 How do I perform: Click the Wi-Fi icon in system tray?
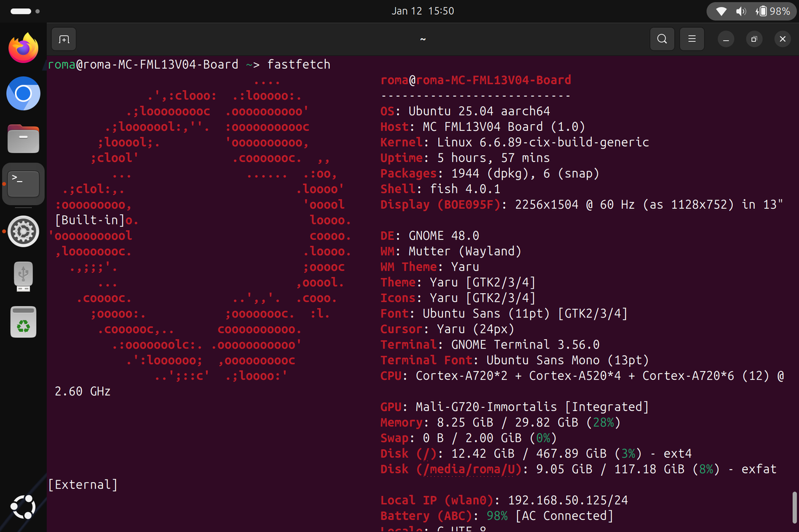(x=722, y=11)
